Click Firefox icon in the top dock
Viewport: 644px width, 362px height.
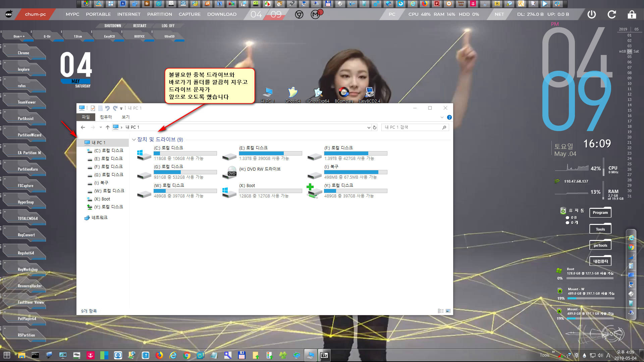425,4
